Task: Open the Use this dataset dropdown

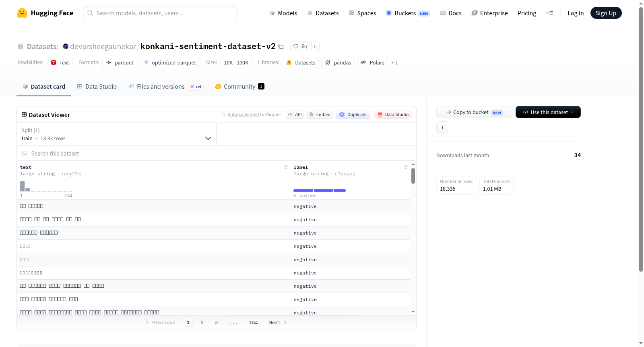Action: [x=548, y=112]
